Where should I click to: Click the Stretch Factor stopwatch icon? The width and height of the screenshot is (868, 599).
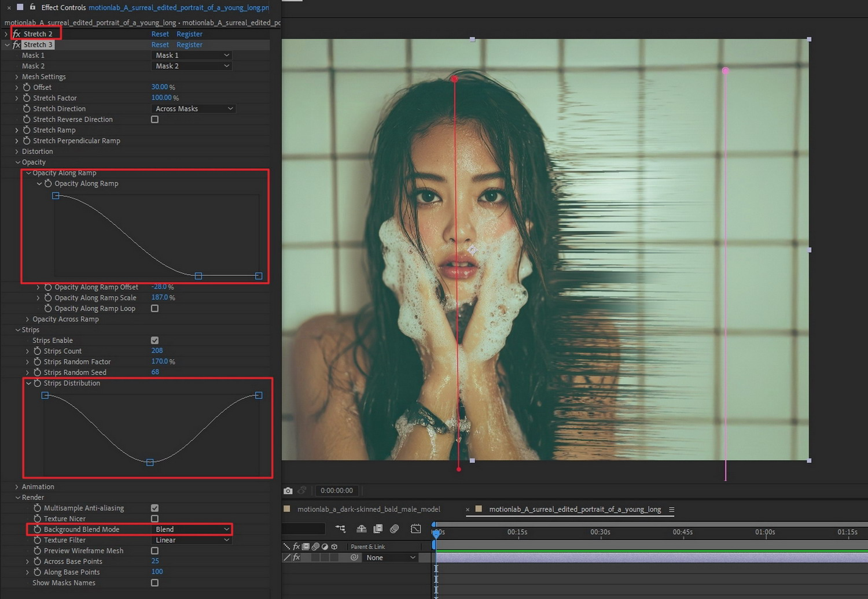[x=27, y=98]
